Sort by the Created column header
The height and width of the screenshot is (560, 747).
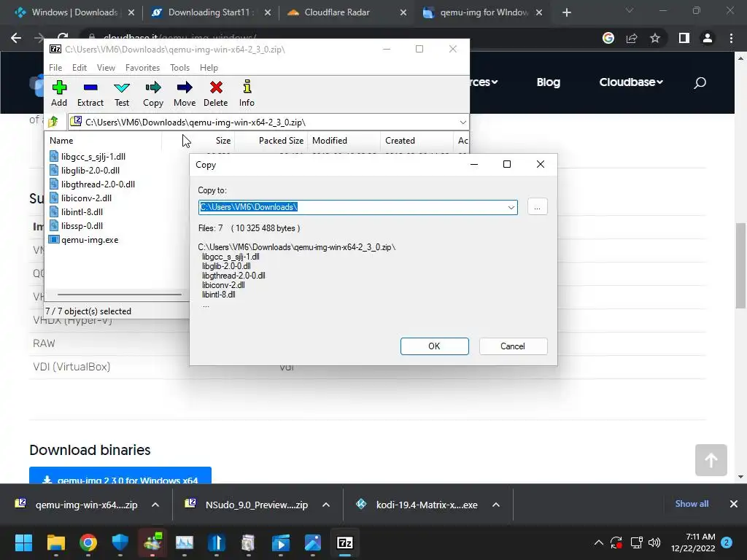click(x=417, y=141)
